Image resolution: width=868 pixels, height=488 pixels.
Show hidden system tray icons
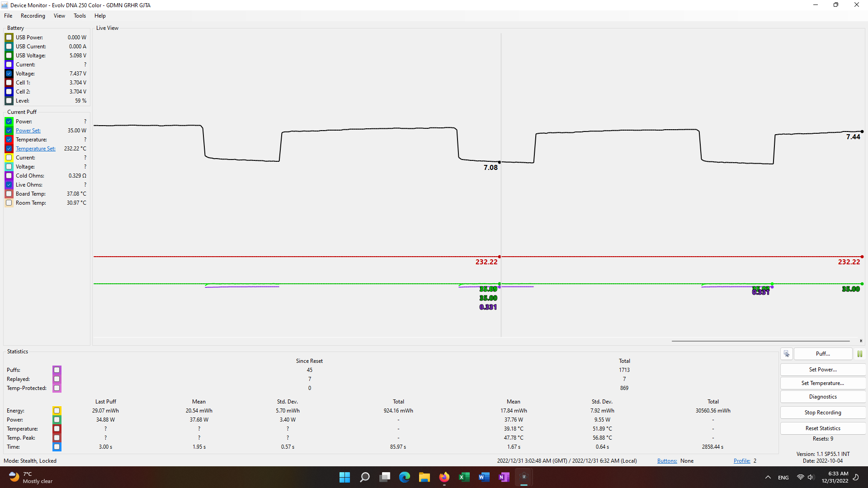[x=768, y=477]
